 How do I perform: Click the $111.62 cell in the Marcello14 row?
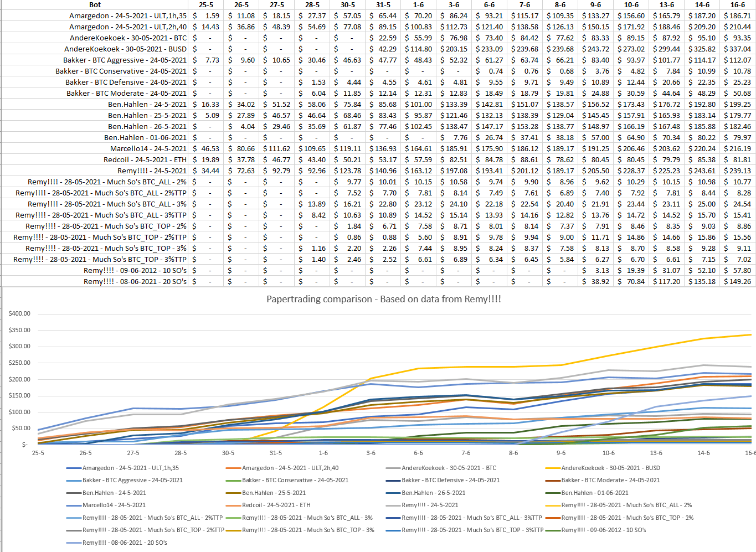click(x=277, y=149)
